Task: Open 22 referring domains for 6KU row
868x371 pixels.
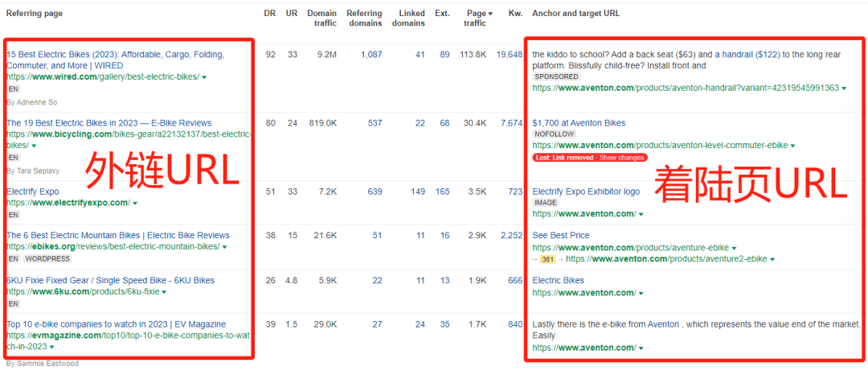Action: coord(377,281)
